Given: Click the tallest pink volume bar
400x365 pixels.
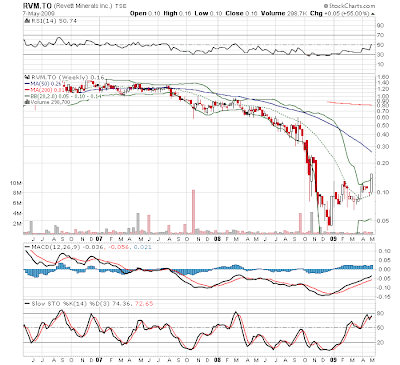Looking at the screenshot, I should (193, 211).
